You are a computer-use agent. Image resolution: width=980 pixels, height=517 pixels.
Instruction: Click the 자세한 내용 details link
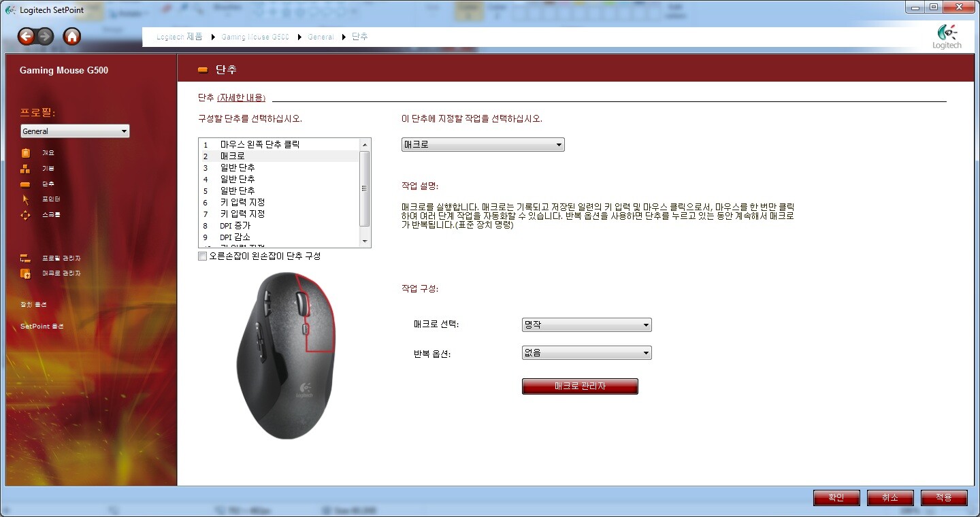point(241,98)
